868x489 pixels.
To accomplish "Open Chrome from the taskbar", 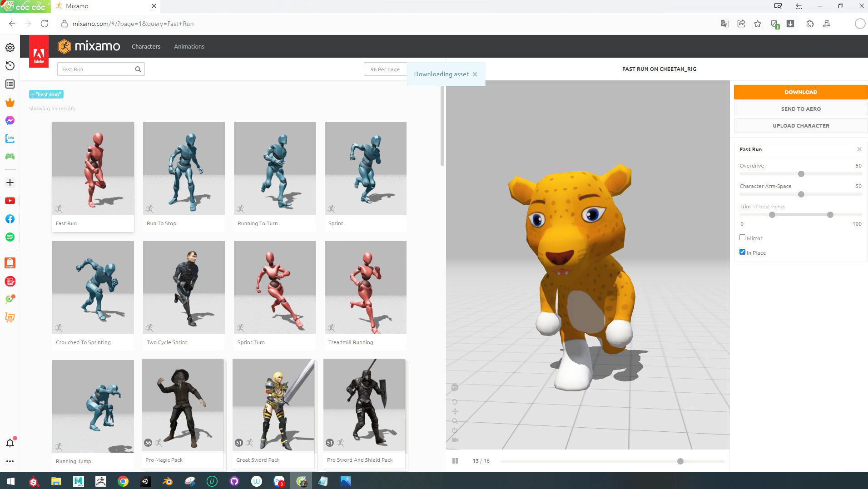I will pyautogui.click(x=123, y=481).
